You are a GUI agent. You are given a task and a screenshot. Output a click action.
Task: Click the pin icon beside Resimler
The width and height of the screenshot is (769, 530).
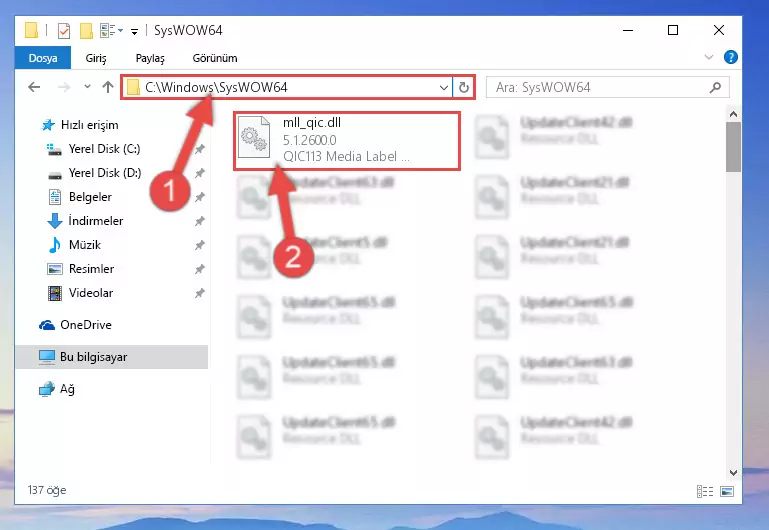coord(200,269)
